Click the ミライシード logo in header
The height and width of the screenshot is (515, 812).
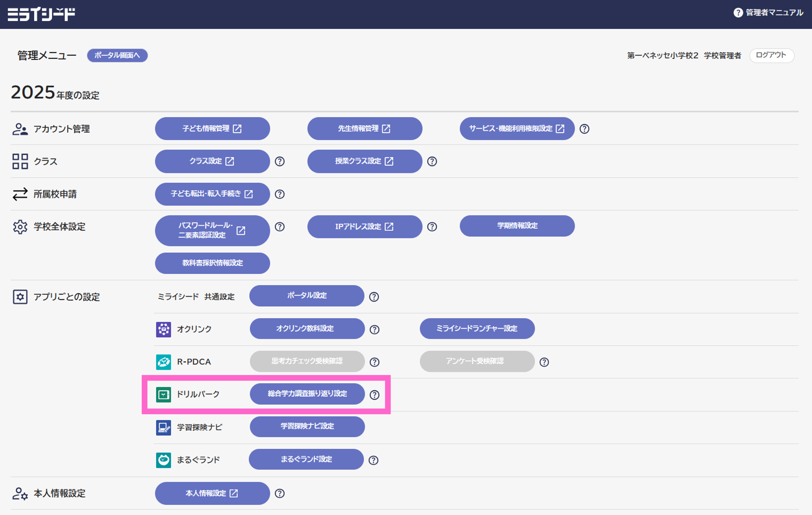(x=41, y=14)
